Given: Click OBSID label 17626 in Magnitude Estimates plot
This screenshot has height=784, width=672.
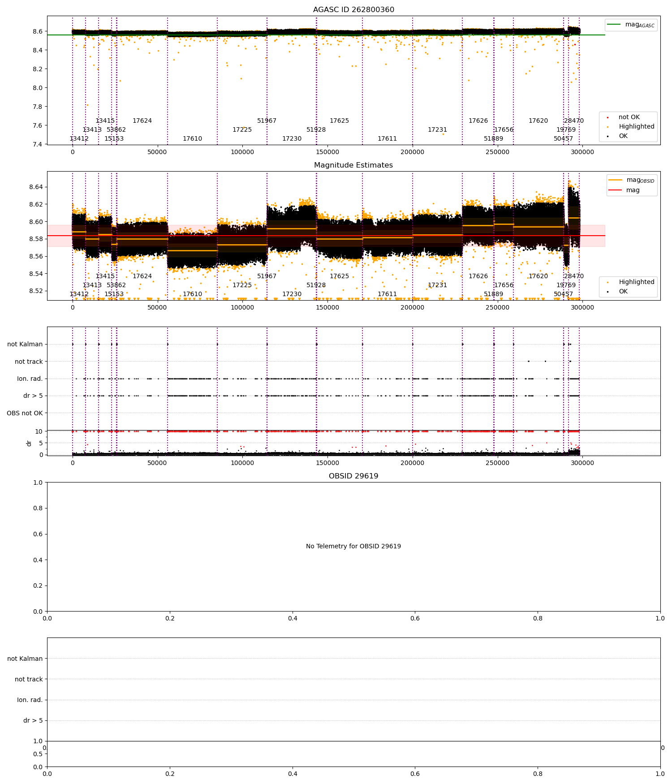Looking at the screenshot, I should click(478, 276).
